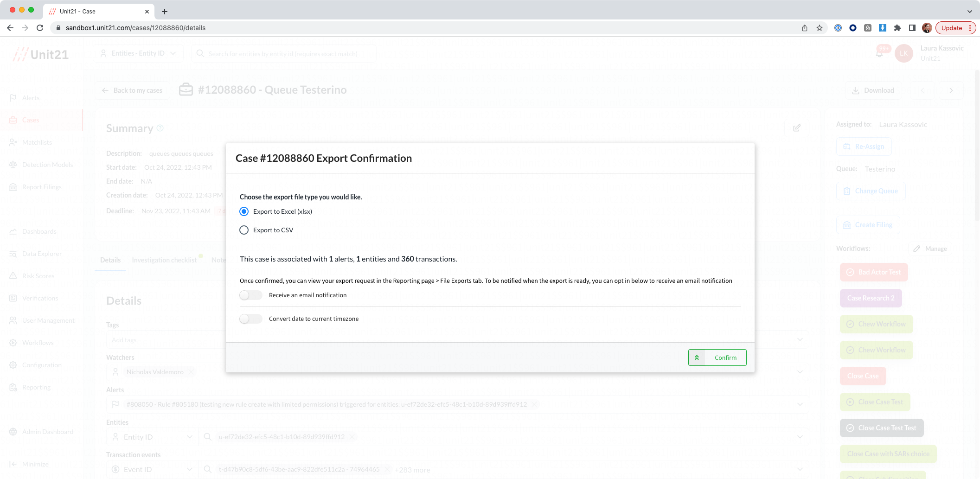Open Admin Dashboard in sidebar
The height and width of the screenshot is (479, 980).
pyautogui.click(x=48, y=432)
